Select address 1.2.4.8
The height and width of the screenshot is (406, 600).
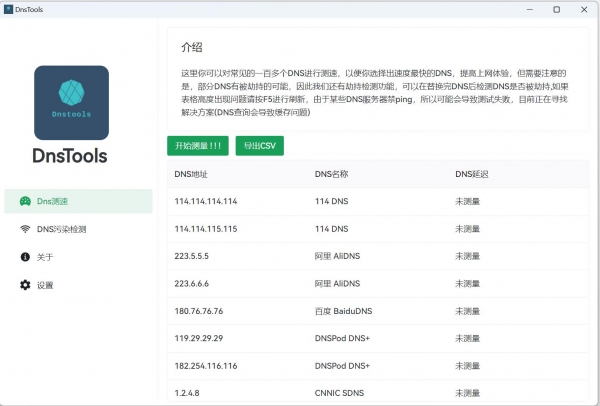point(187,393)
